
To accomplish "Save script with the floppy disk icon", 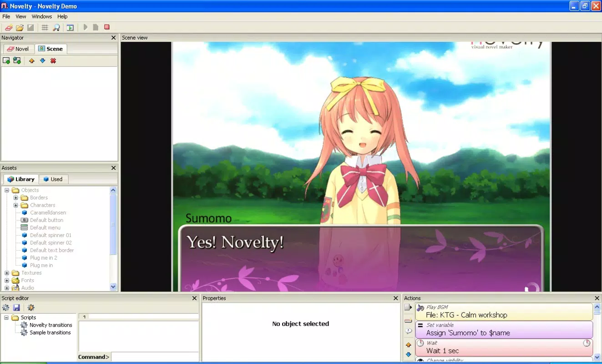I will pyautogui.click(x=16, y=308).
